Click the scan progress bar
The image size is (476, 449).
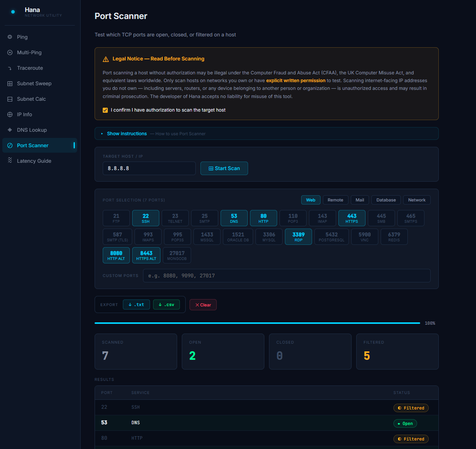(257, 323)
